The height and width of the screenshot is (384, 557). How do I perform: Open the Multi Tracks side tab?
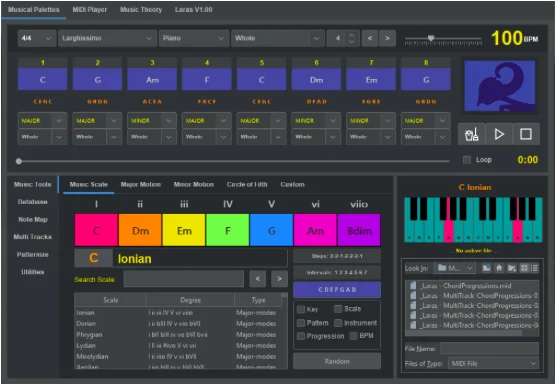click(33, 237)
